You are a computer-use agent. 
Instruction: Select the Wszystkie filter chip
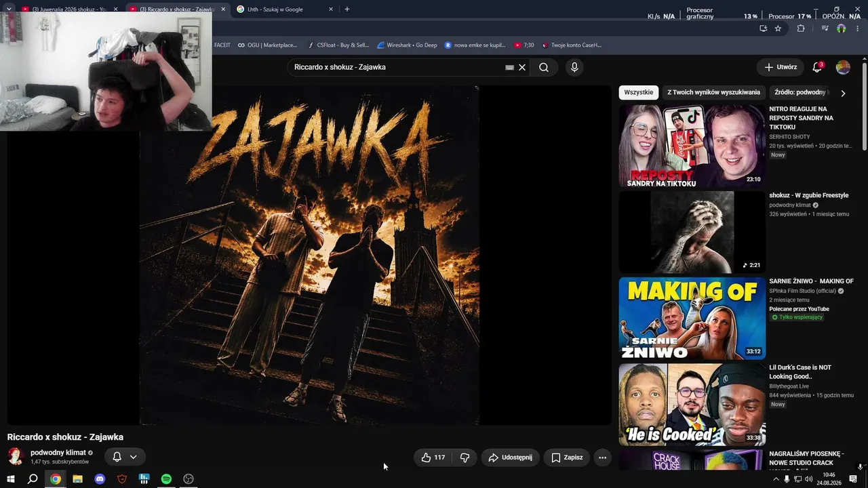tap(639, 92)
